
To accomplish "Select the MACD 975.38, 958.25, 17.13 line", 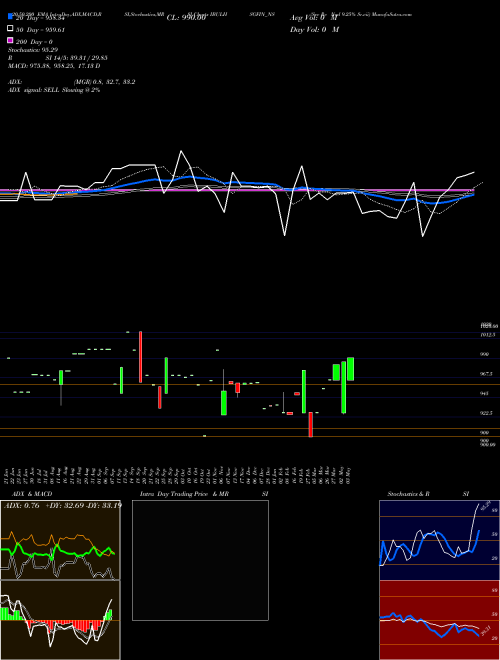I will coord(54,66).
